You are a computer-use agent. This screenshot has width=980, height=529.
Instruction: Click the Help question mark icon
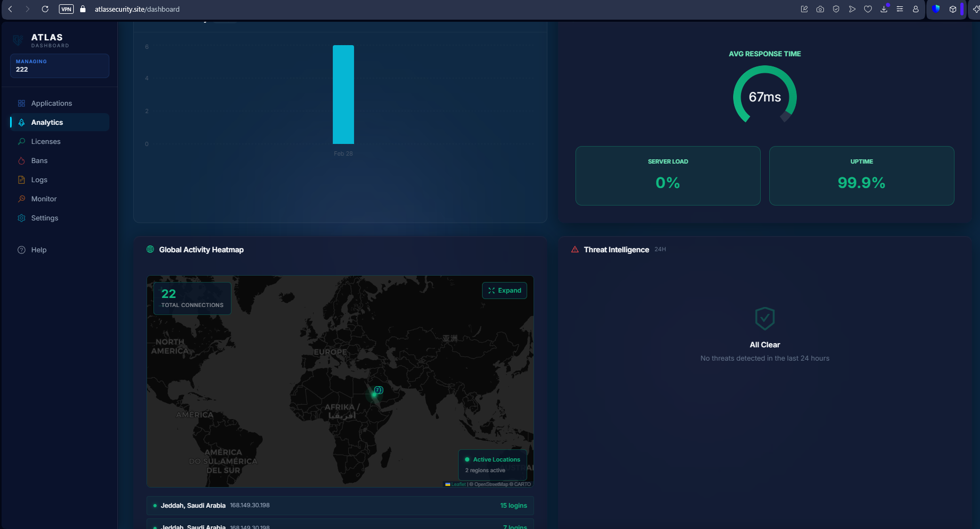(x=21, y=250)
